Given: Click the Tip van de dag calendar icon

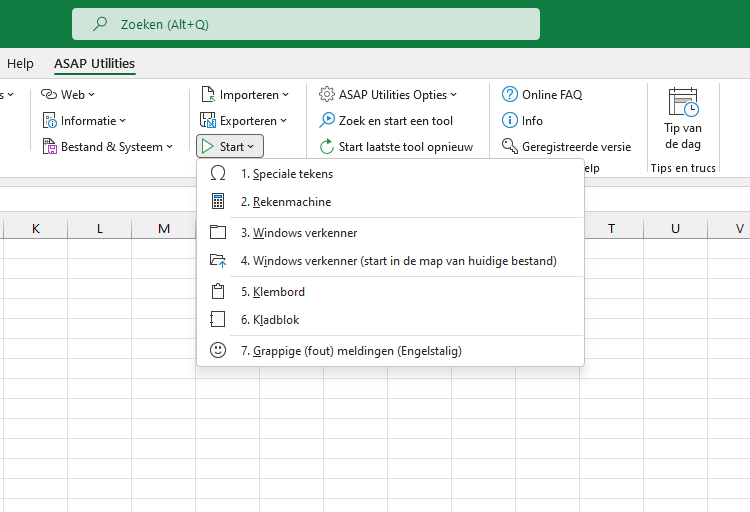Looking at the screenshot, I should pos(683,102).
